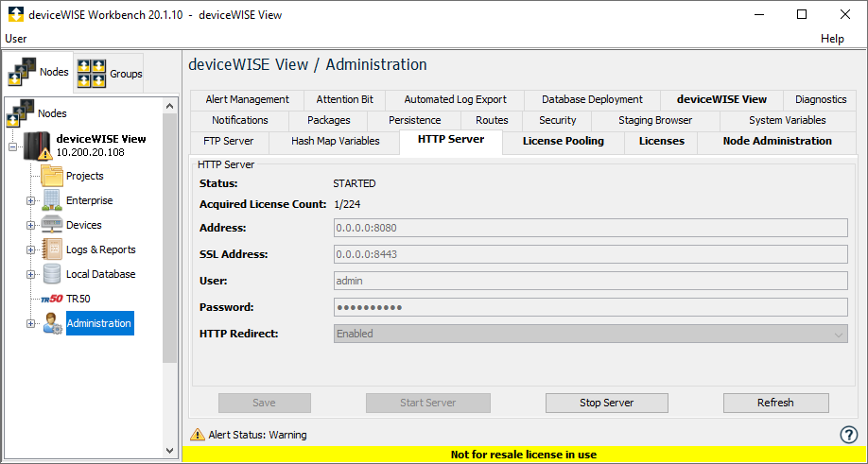Expand the Enterprise tree node
Viewport: 868px width, 464px height.
[x=31, y=200]
